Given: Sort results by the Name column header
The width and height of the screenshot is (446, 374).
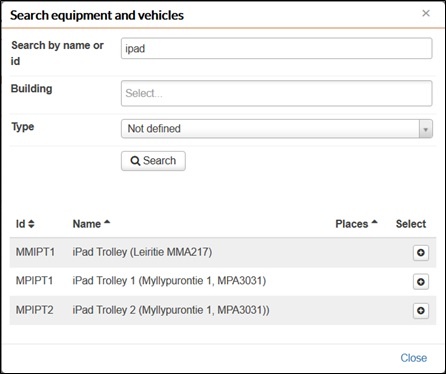Looking at the screenshot, I should (91, 224).
